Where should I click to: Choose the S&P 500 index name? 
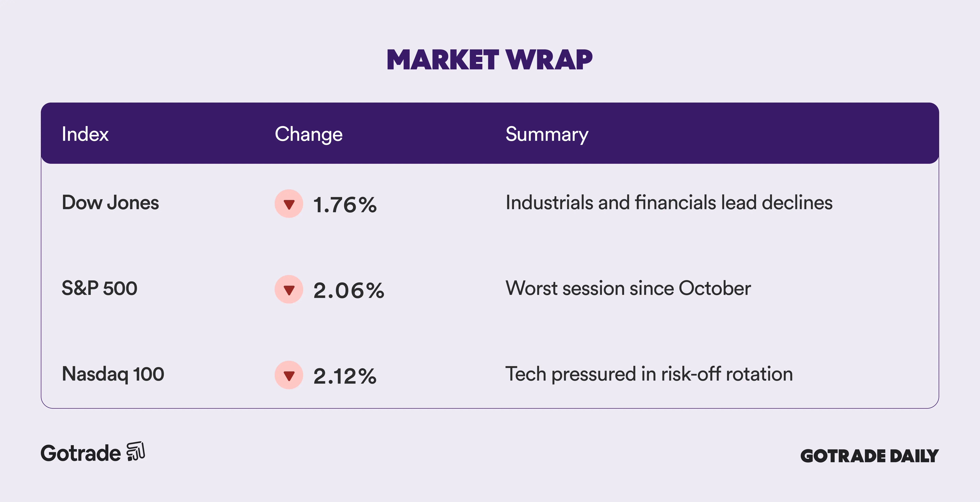tap(99, 288)
